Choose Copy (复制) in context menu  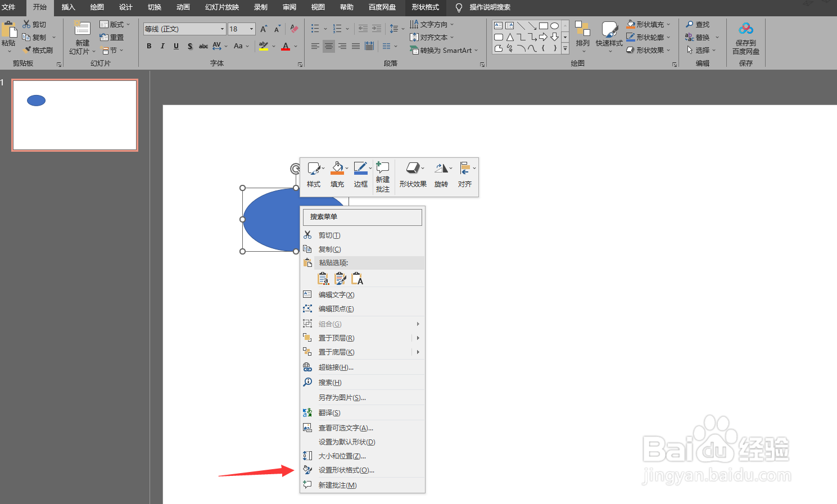click(363, 249)
